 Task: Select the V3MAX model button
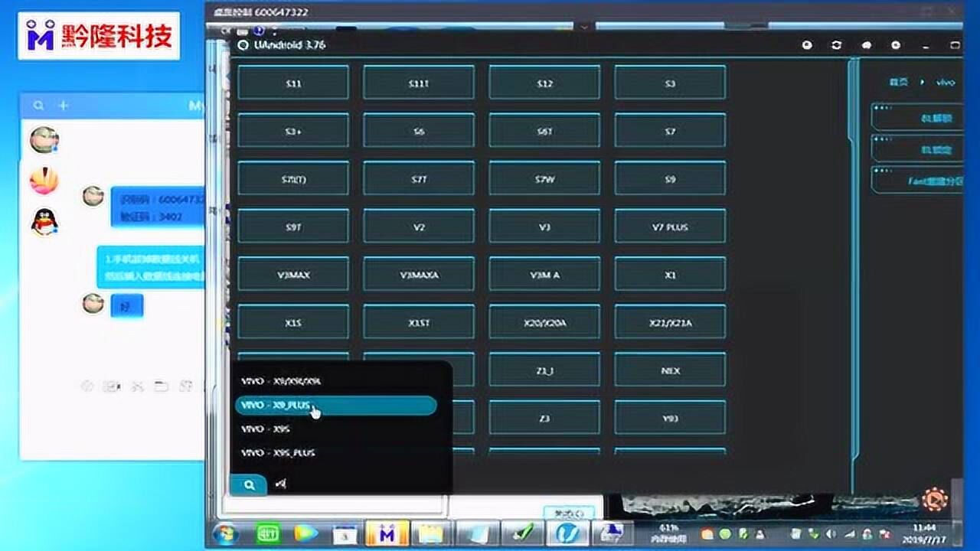pos(293,274)
